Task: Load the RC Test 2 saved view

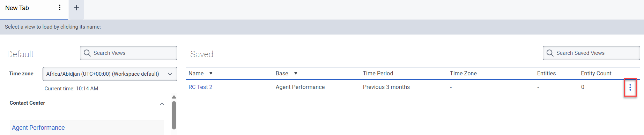Action: click(200, 87)
